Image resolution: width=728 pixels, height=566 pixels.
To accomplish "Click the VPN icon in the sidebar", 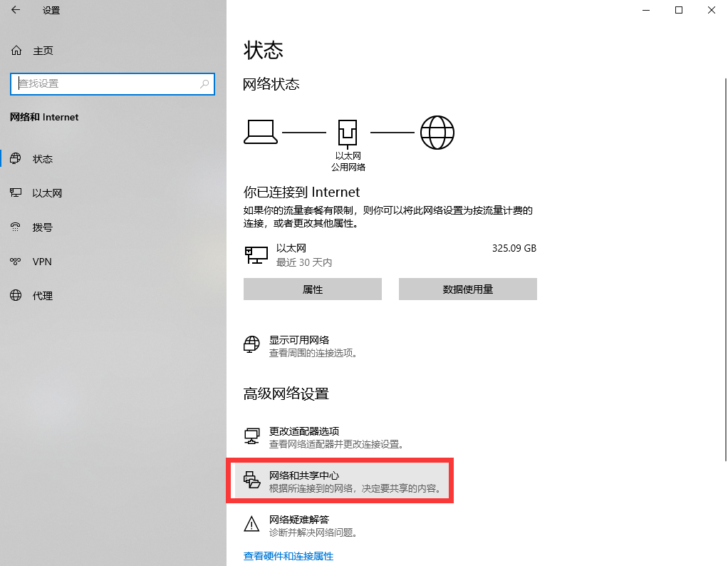I will (16, 262).
